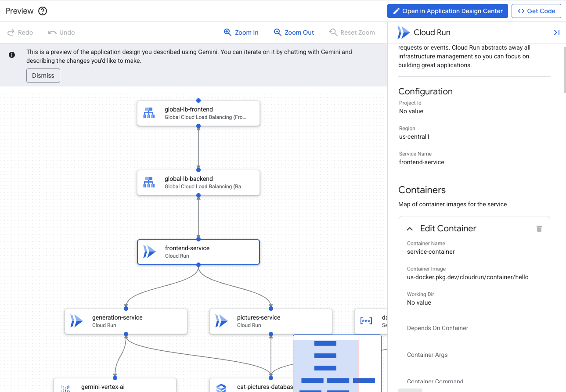566x392 pixels.
Task: Click the Get Code button
Action: 536,11
